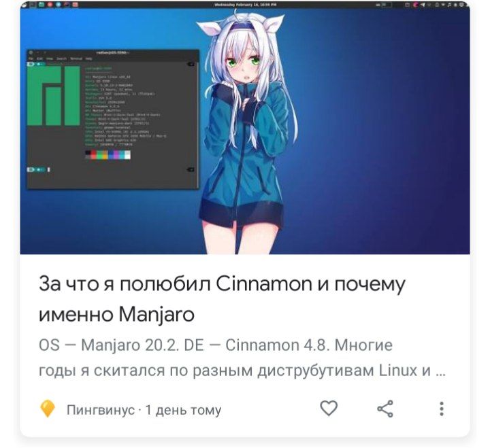
Task: Click the teal launcher icon in top panel
Action: click(x=42, y=5)
